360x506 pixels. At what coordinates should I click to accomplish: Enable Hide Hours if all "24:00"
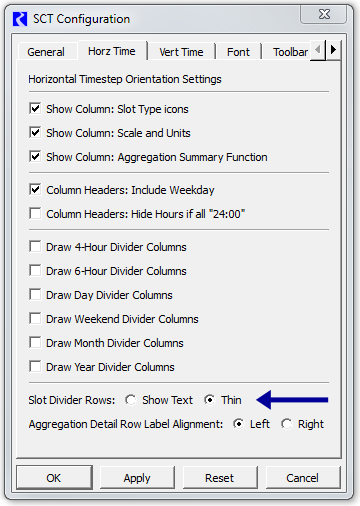(35, 214)
